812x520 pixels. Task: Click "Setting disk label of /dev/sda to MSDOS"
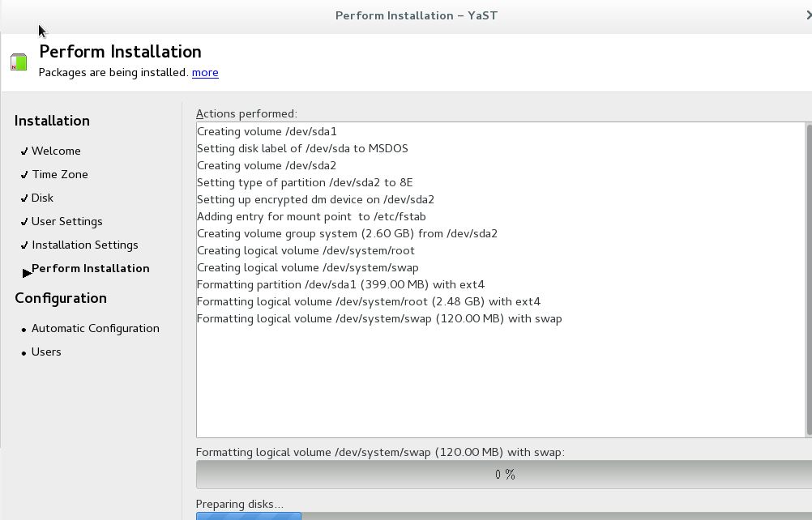click(x=302, y=149)
